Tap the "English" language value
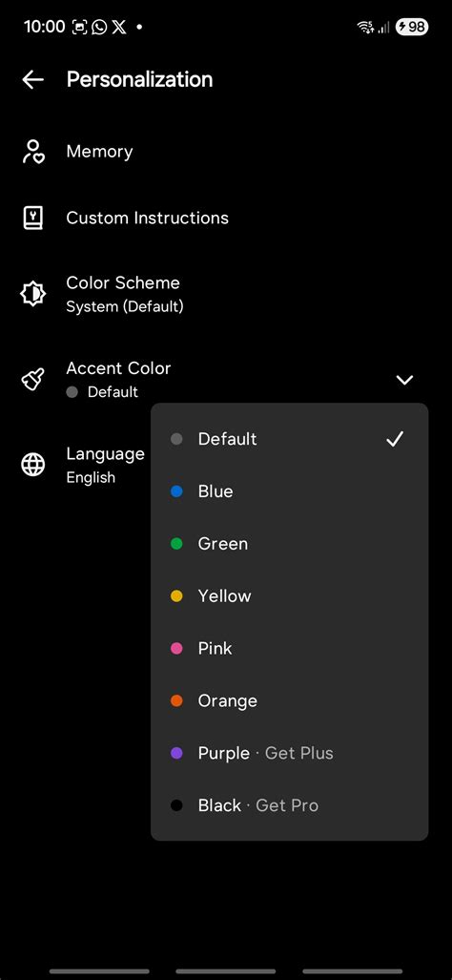The height and width of the screenshot is (980, 452). pos(91,477)
